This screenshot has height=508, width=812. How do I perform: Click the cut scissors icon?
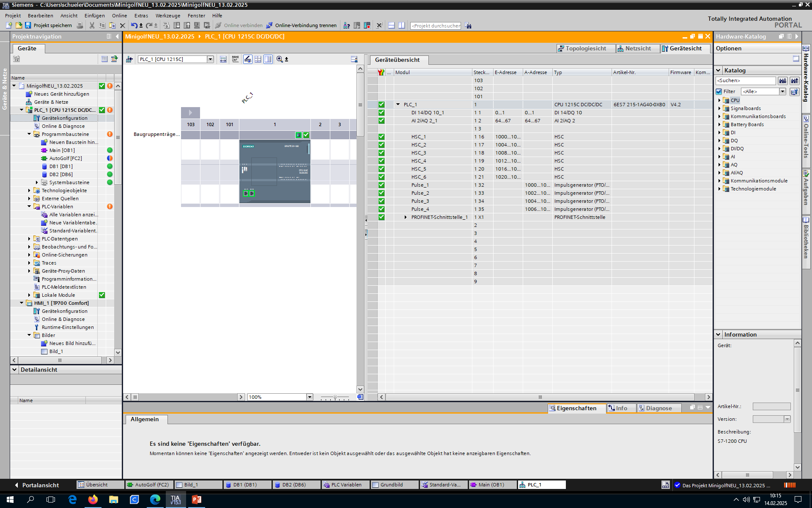pos(92,25)
